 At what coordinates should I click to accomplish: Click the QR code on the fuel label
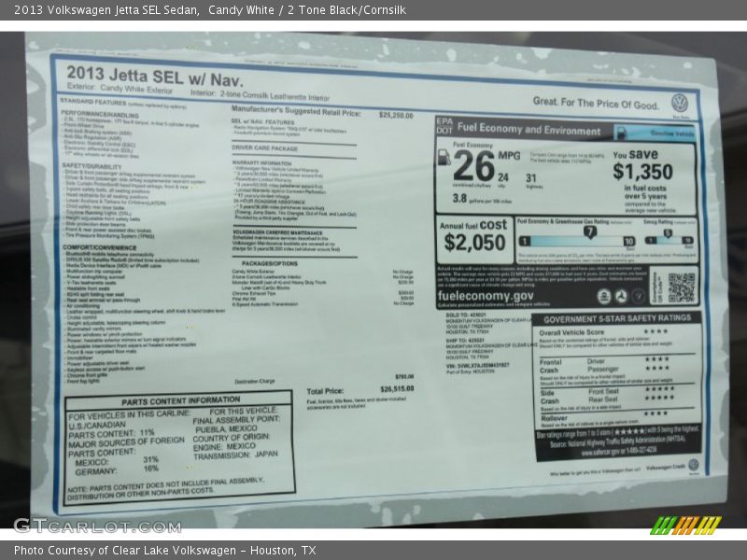(682, 287)
